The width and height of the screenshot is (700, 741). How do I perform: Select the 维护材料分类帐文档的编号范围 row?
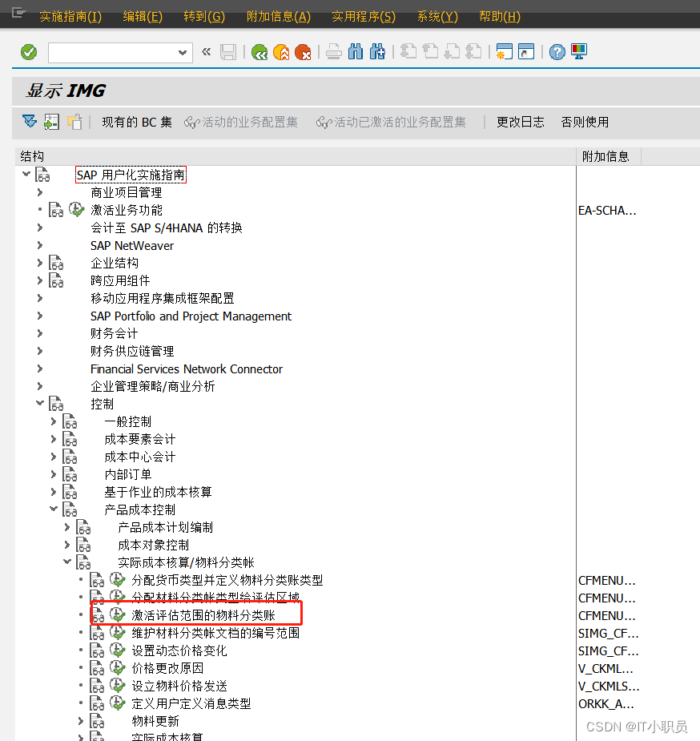(215, 633)
